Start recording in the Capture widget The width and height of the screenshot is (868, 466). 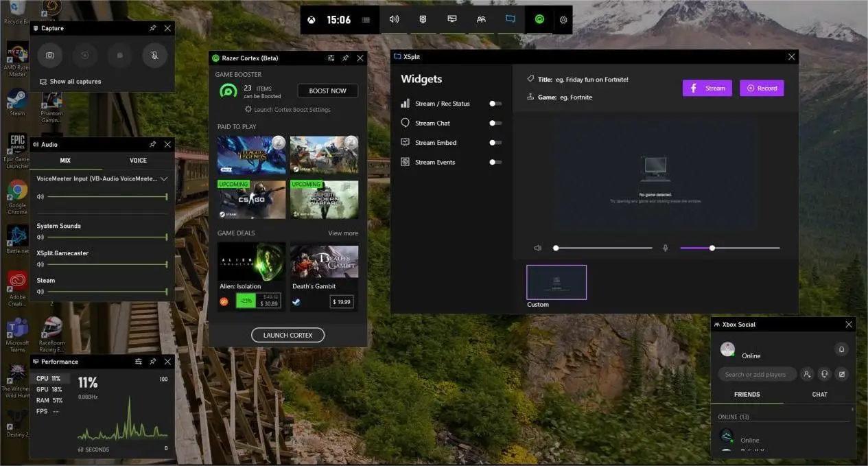(x=120, y=55)
